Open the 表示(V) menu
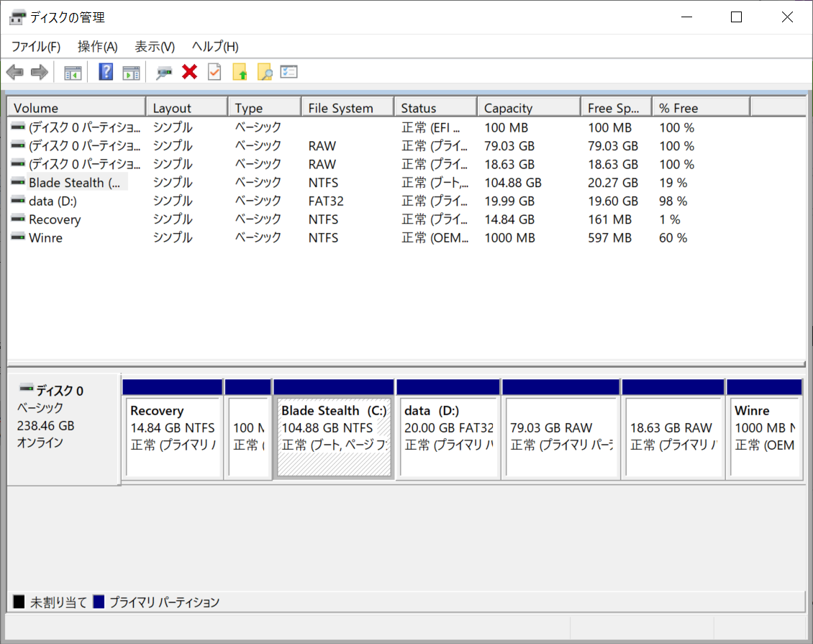Viewport: 813px width, 644px height. click(x=155, y=47)
